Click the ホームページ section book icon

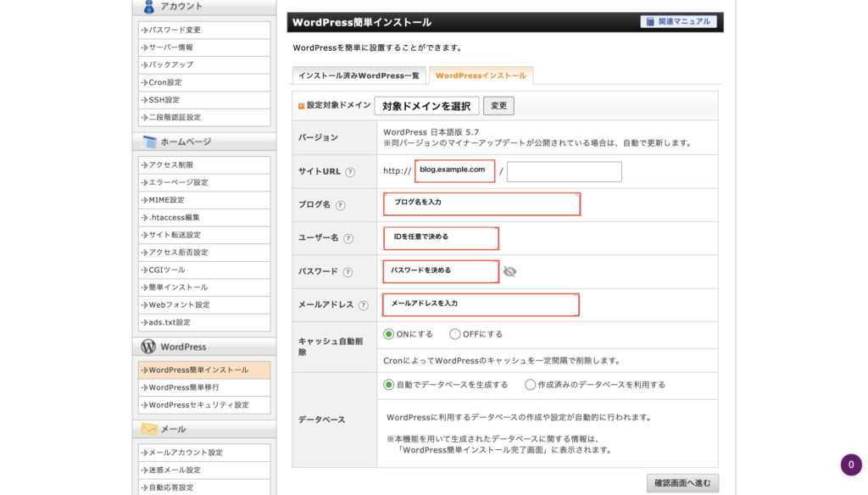[149, 142]
